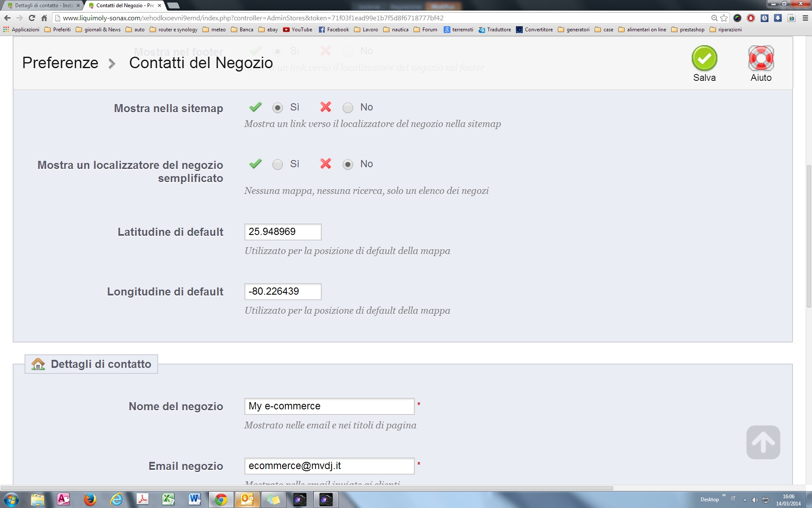
Task: Click the green Salva checkmark icon
Action: pyautogui.click(x=704, y=58)
